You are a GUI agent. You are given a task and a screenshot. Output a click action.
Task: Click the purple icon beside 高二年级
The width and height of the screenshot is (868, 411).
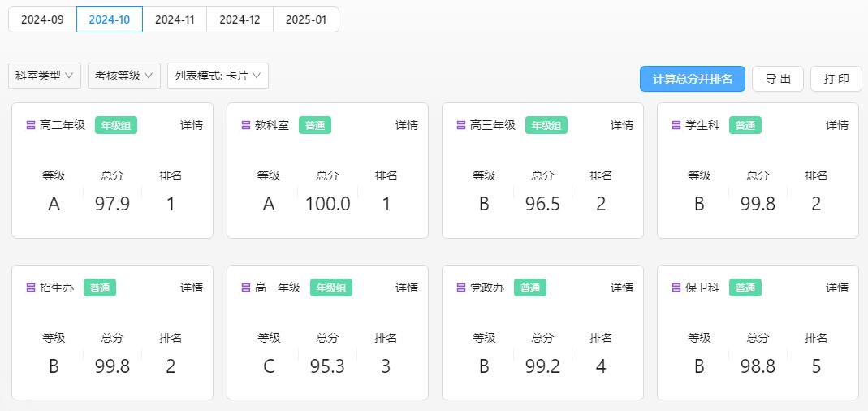click(31, 125)
